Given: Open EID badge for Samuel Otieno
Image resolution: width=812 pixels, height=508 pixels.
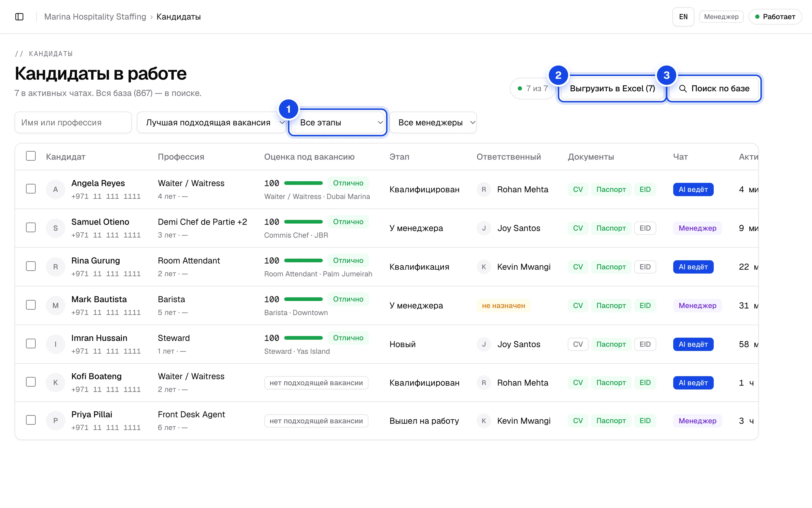Looking at the screenshot, I should pyautogui.click(x=645, y=228).
